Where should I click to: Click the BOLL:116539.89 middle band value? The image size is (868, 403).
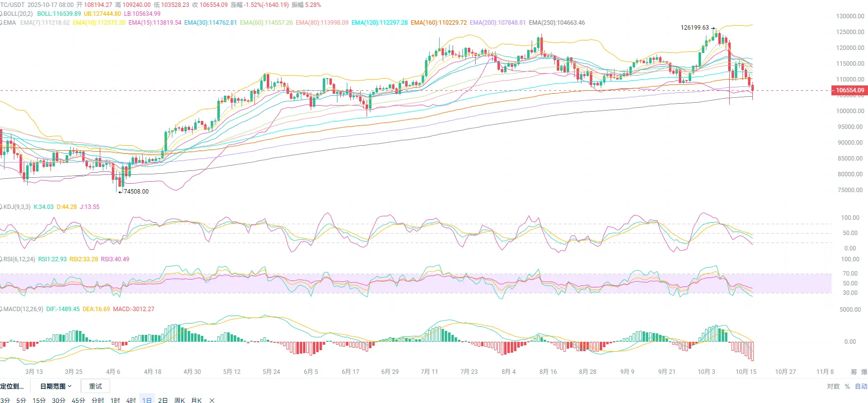59,14
